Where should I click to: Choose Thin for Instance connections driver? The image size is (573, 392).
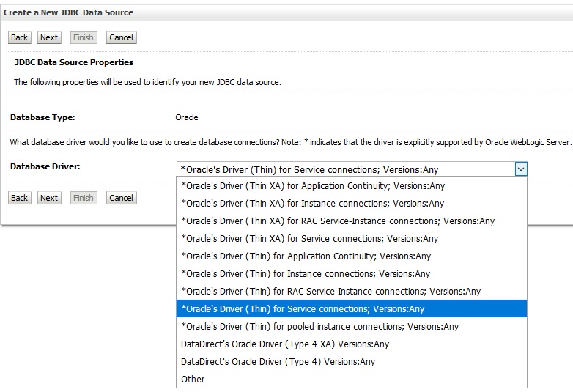click(x=305, y=274)
